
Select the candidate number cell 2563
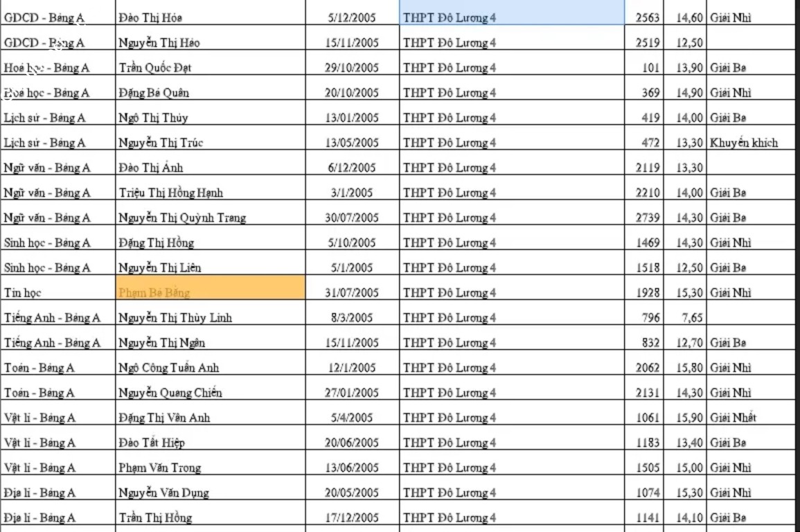(x=644, y=17)
